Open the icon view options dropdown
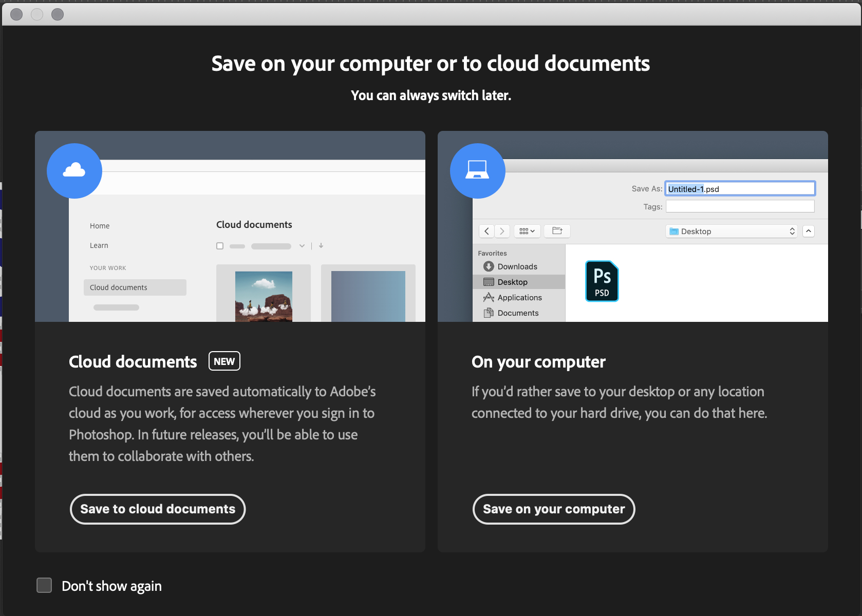 (x=527, y=231)
